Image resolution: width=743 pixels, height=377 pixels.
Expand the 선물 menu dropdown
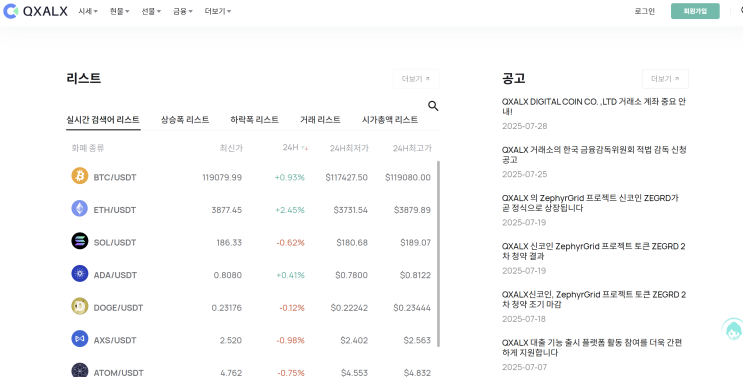click(151, 11)
